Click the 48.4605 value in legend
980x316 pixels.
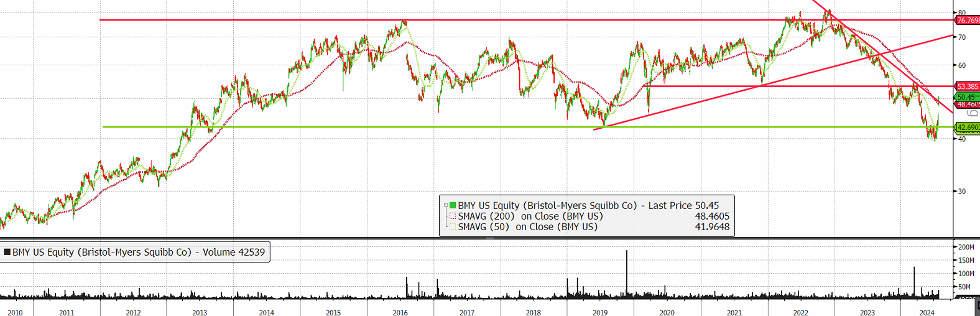[x=712, y=216]
